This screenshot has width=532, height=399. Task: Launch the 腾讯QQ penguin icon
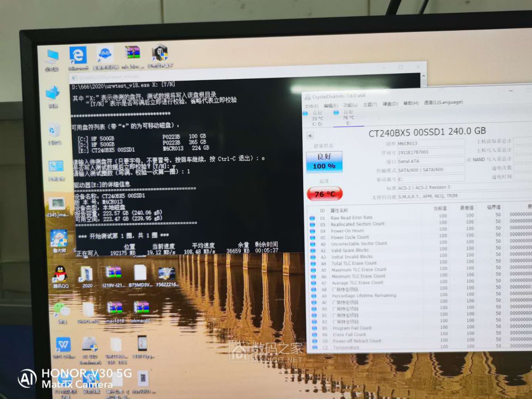point(61,277)
